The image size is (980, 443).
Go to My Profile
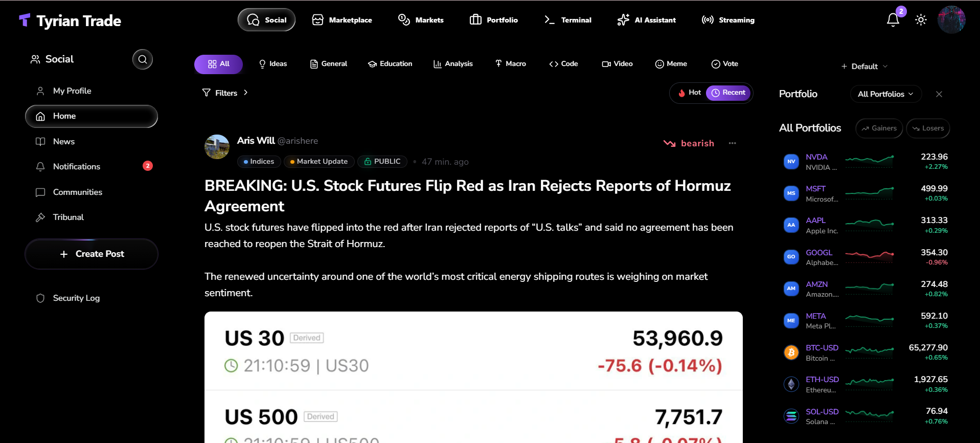[92, 91]
